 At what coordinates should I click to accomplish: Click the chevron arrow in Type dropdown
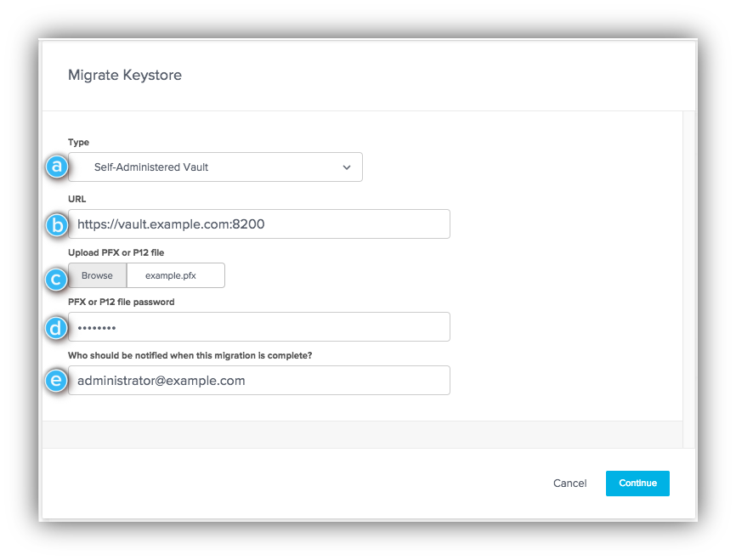click(347, 167)
